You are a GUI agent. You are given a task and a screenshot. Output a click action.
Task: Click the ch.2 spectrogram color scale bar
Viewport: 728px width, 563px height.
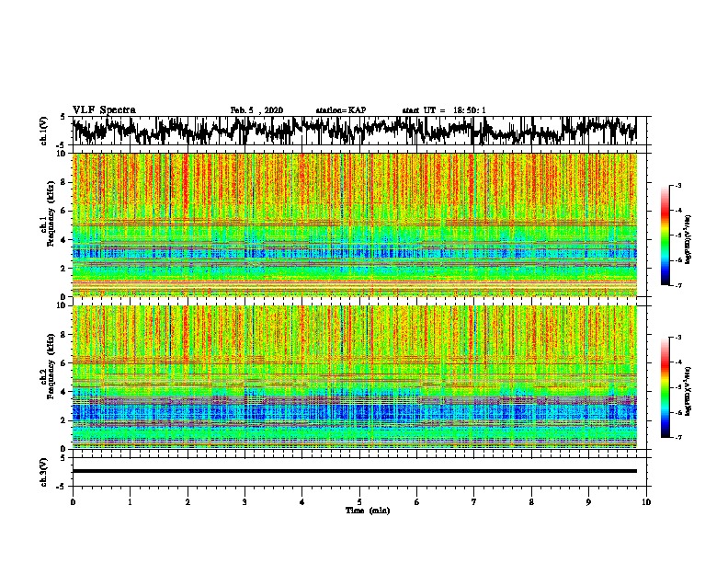pos(665,387)
